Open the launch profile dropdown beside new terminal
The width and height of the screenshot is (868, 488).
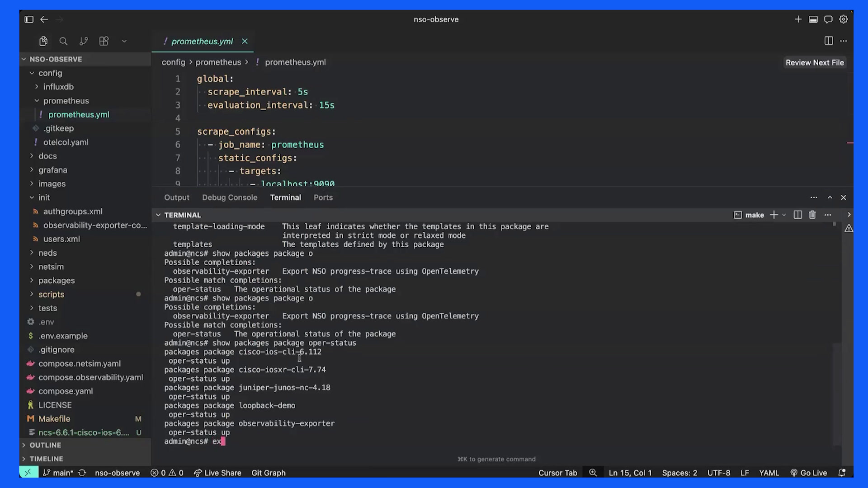point(784,215)
